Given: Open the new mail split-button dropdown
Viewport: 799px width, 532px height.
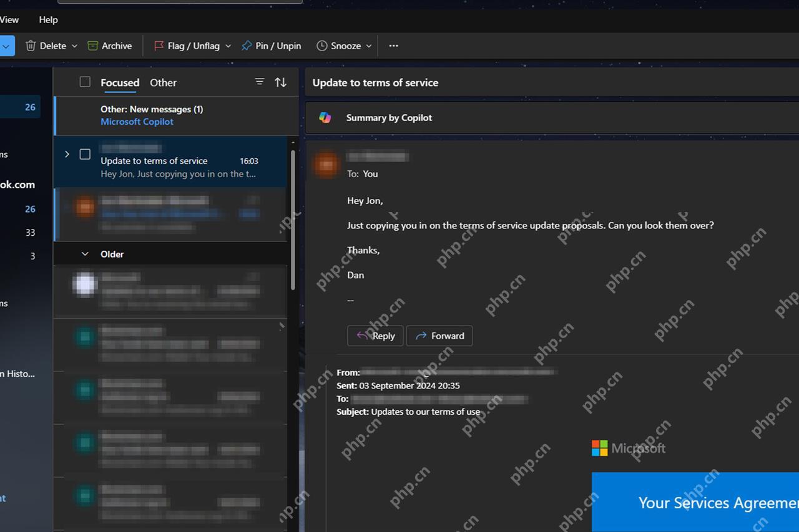Looking at the screenshot, I should (7, 46).
